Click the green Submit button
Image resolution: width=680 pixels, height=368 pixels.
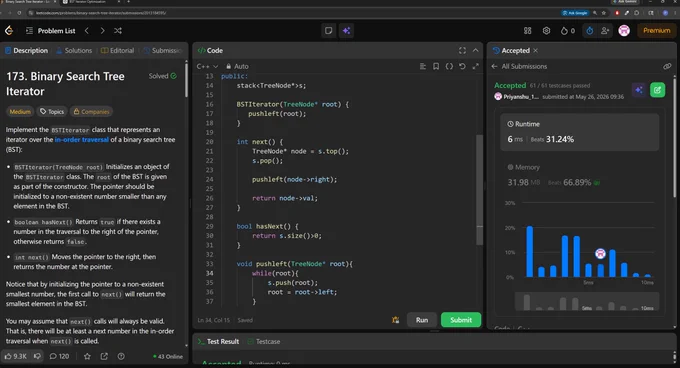click(x=461, y=320)
